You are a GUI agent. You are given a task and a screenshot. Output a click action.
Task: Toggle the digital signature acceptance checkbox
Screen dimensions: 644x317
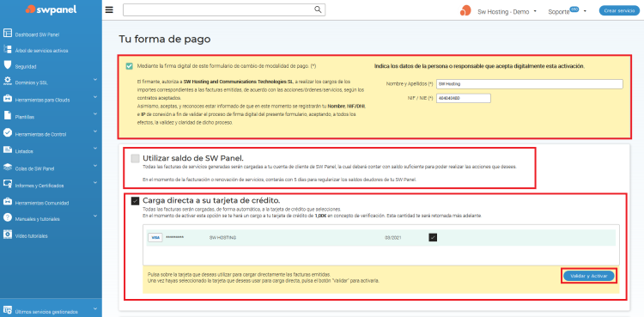(130, 66)
